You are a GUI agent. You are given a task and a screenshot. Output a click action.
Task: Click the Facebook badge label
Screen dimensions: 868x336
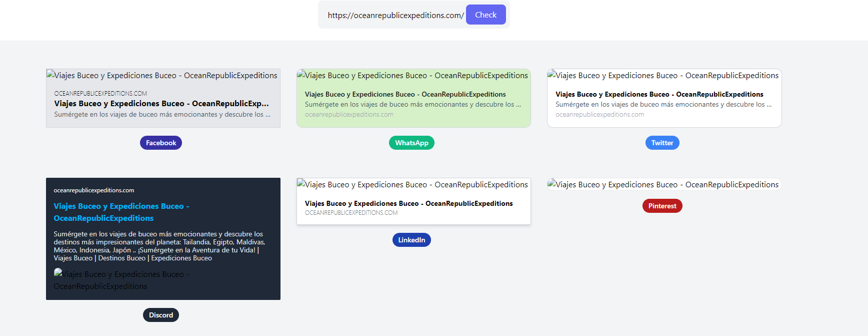161,143
